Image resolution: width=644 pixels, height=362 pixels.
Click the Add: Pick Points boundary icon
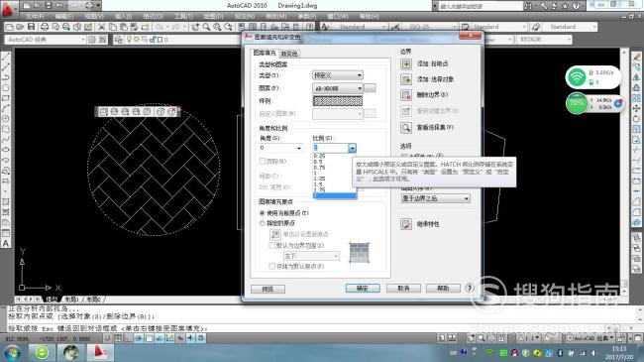point(406,63)
